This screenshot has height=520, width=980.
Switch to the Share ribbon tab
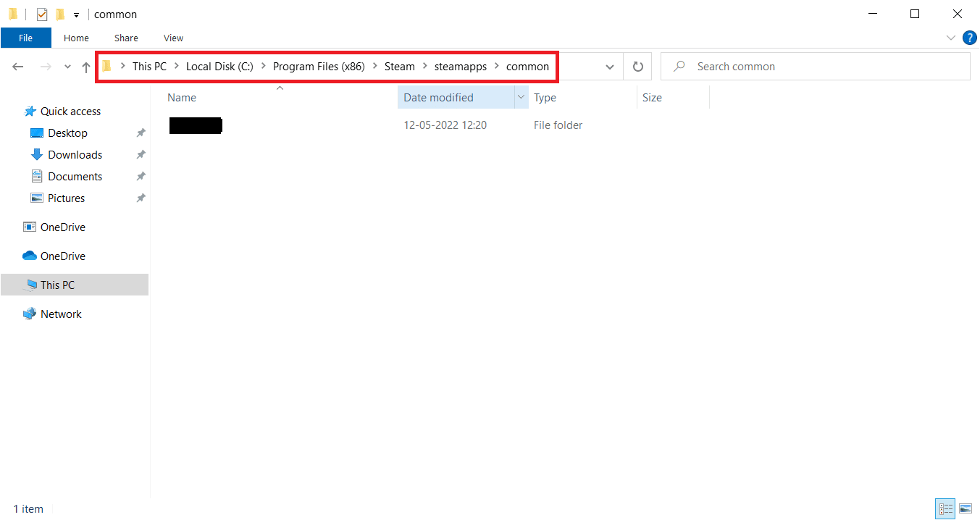tap(126, 38)
